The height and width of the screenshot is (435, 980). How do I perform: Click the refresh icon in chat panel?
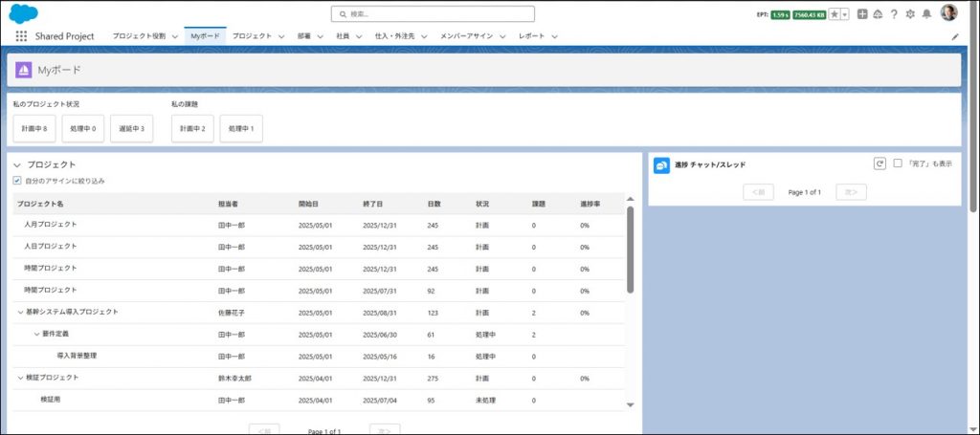coord(880,163)
